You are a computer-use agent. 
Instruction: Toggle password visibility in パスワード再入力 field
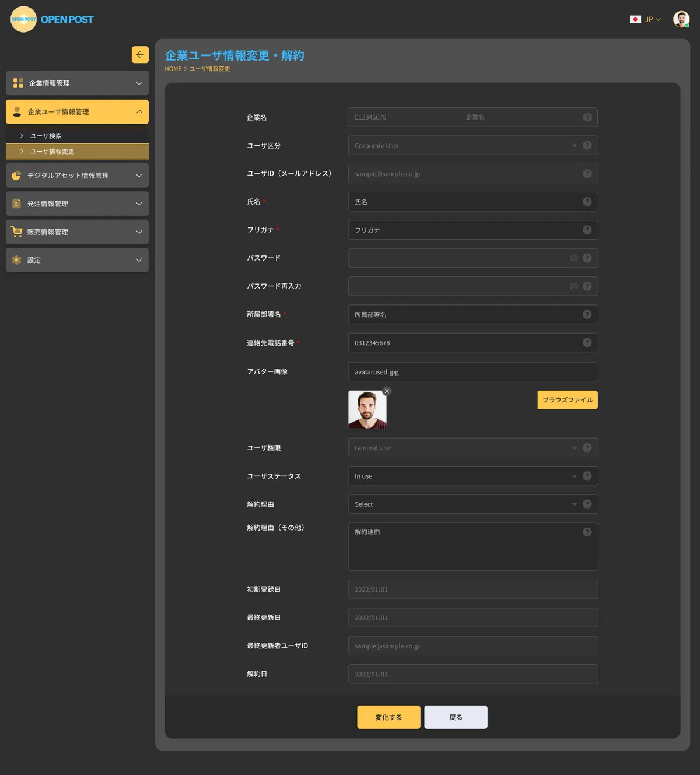pos(574,286)
